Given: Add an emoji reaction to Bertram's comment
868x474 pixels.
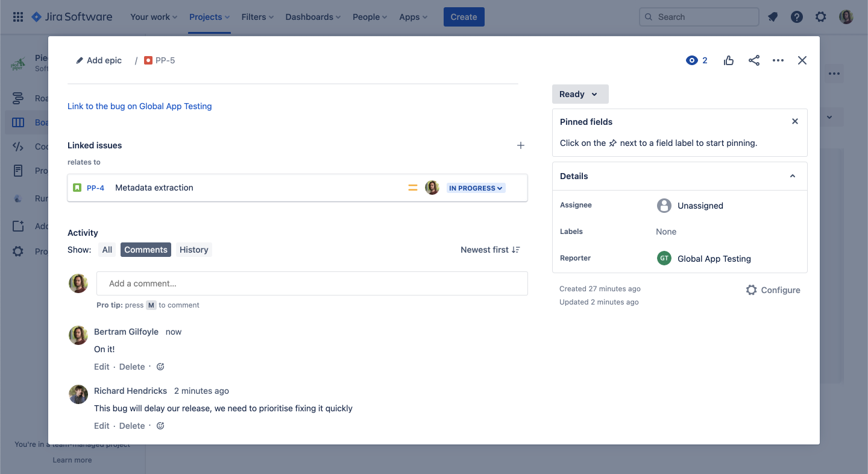Looking at the screenshot, I should [x=160, y=367].
